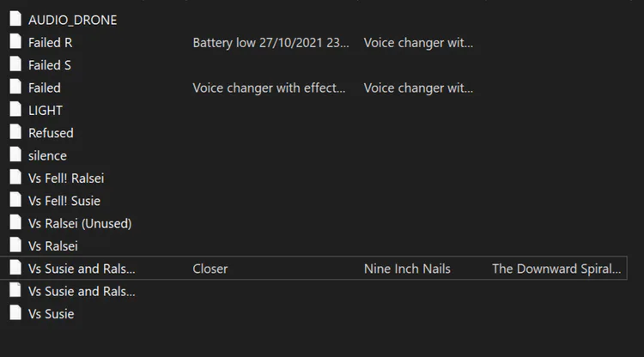This screenshot has width=644, height=357.
Task: Select the Vs Susie file name
Action: point(51,313)
